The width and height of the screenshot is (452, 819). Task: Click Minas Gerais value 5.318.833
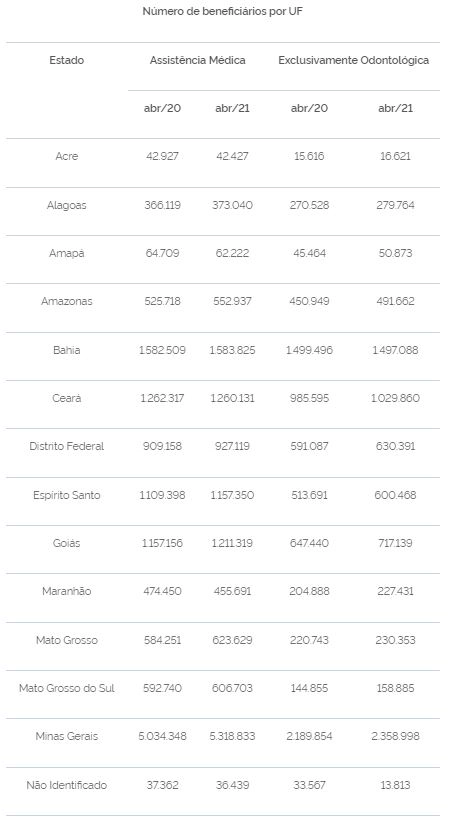(232, 736)
